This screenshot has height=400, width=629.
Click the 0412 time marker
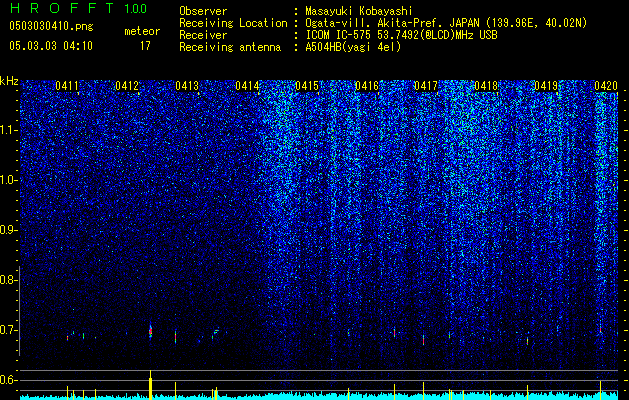tap(127, 86)
